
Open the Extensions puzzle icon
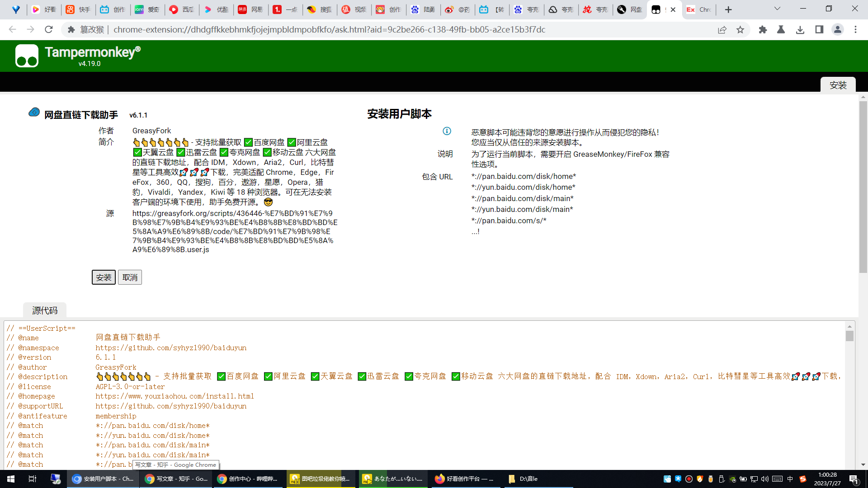pyautogui.click(x=763, y=30)
